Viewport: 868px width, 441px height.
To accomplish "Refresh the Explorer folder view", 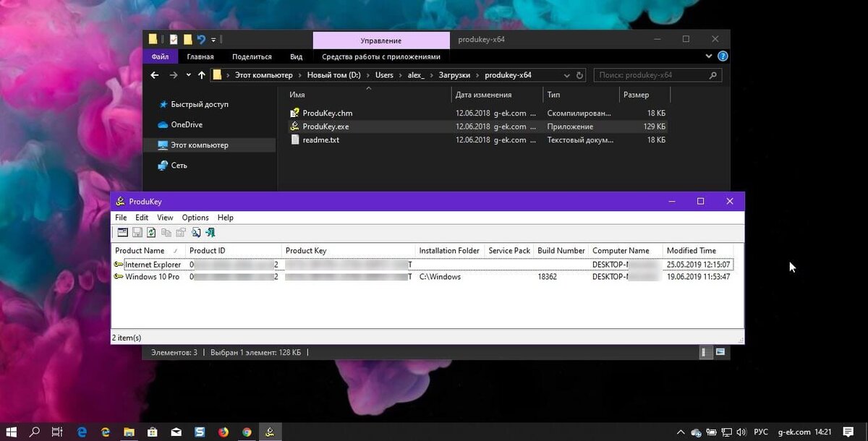I will [581, 75].
